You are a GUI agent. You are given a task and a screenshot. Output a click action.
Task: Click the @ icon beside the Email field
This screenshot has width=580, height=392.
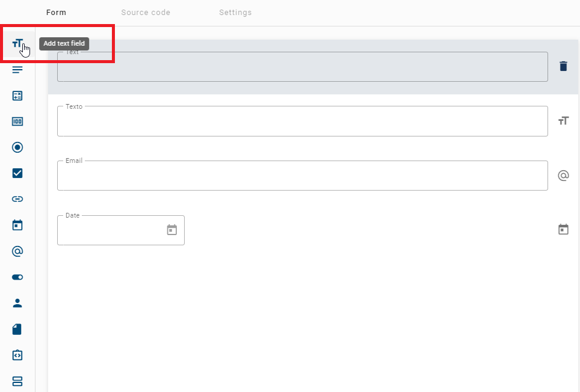tap(563, 175)
